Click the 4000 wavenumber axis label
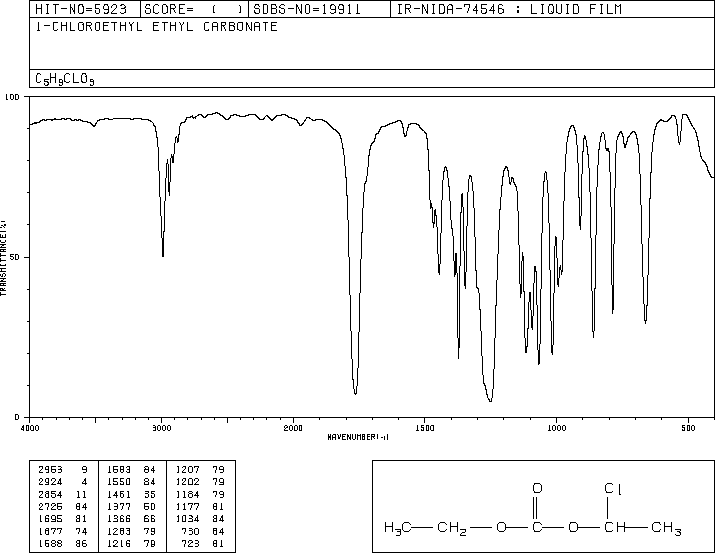This screenshot has width=715, height=553. point(30,428)
